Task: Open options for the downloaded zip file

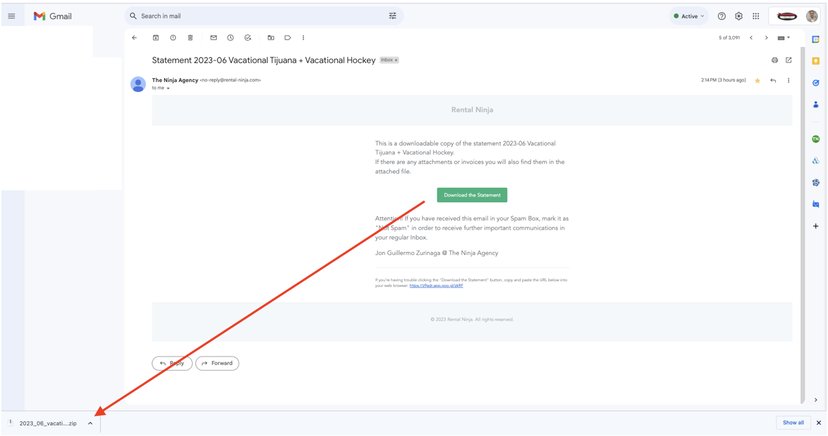Action: (x=90, y=423)
